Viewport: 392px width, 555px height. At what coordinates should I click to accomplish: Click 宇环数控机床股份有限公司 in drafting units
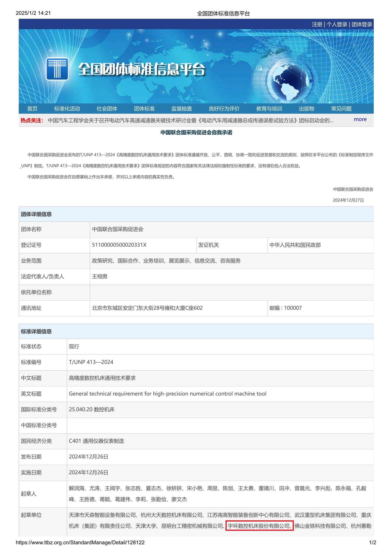click(259, 526)
